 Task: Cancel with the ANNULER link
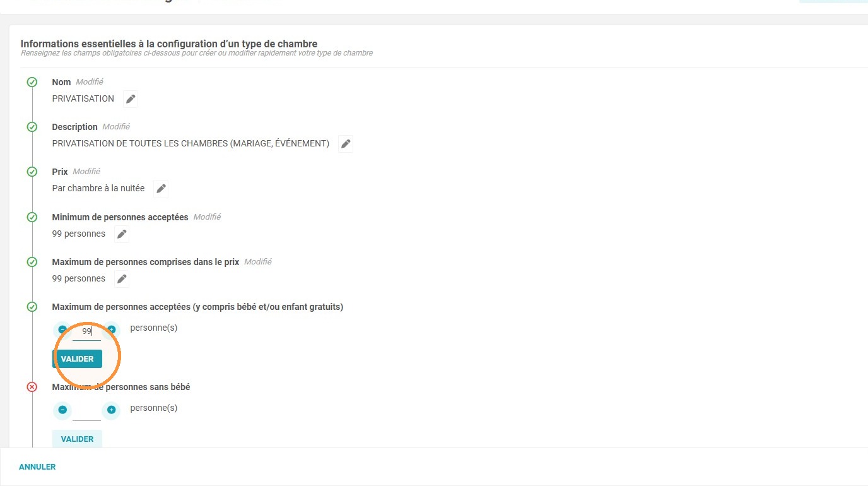[x=37, y=467]
